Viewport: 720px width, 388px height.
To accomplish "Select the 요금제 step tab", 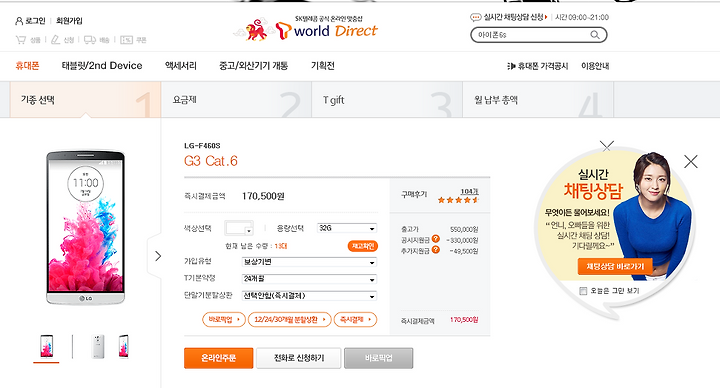I will coord(236,100).
